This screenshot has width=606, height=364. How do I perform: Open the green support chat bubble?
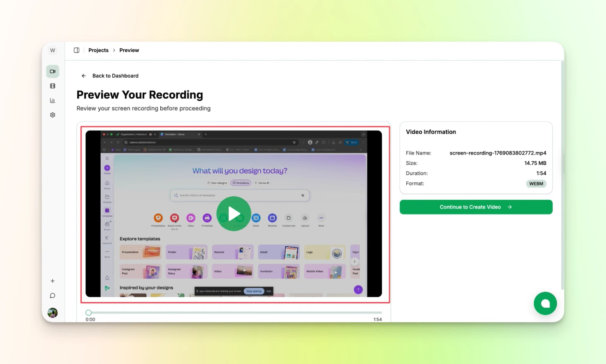click(545, 303)
